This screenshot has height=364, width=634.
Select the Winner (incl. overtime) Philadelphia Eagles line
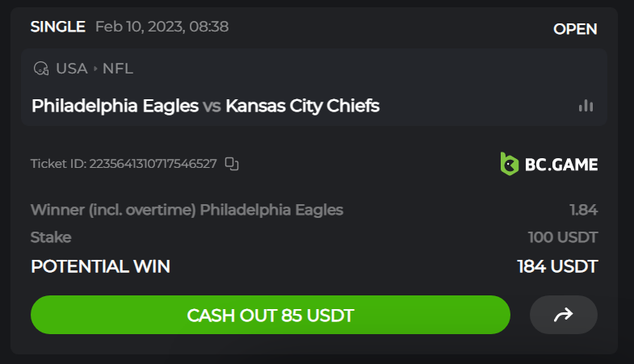point(187,210)
